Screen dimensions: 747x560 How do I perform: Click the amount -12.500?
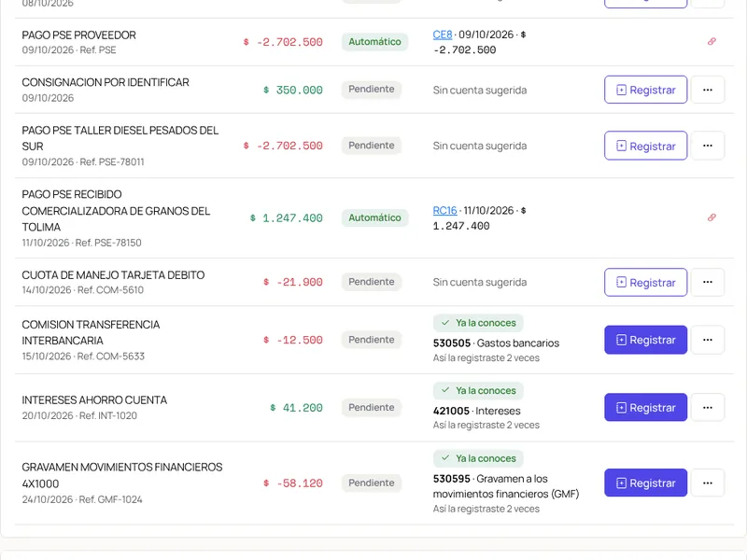(293, 340)
